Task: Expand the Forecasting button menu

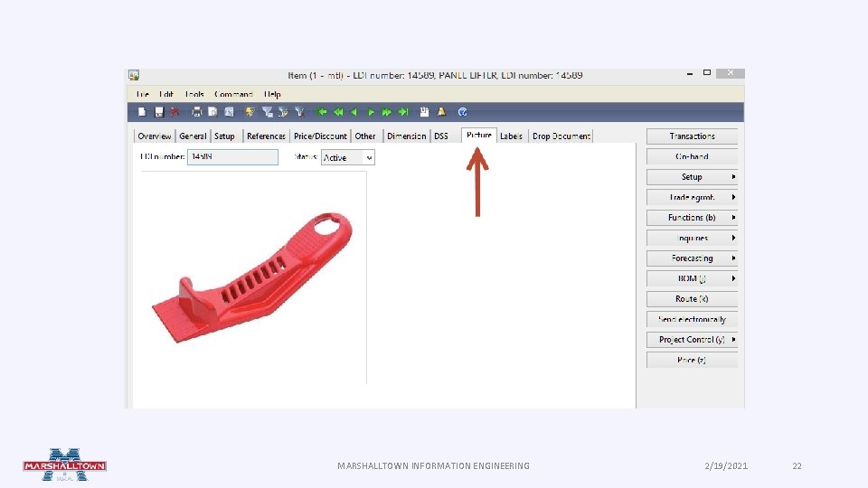Action: [x=692, y=258]
